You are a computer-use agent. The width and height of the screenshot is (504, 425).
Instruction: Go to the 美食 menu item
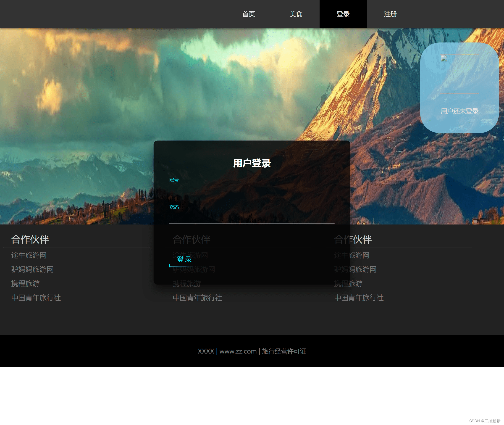point(295,14)
